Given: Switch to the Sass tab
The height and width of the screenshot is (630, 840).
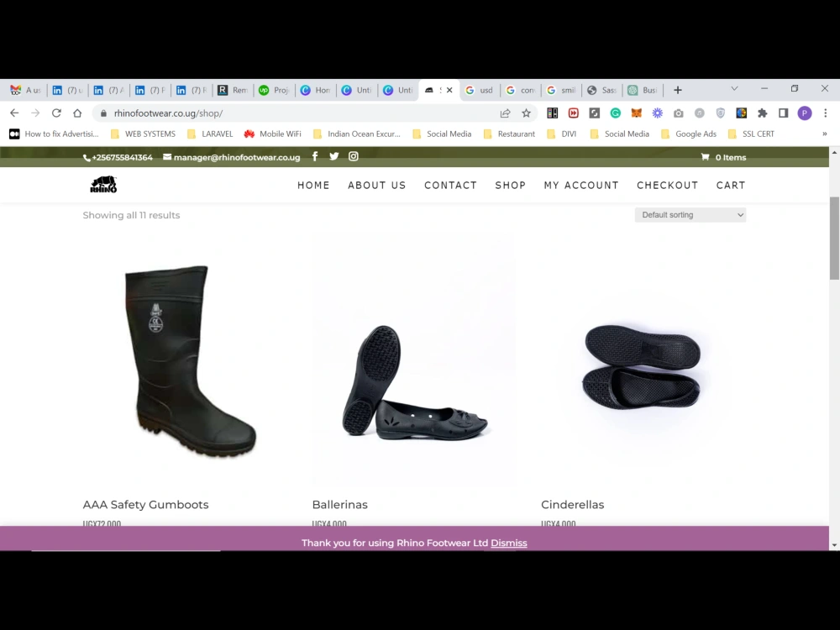Looking at the screenshot, I should click(x=602, y=90).
